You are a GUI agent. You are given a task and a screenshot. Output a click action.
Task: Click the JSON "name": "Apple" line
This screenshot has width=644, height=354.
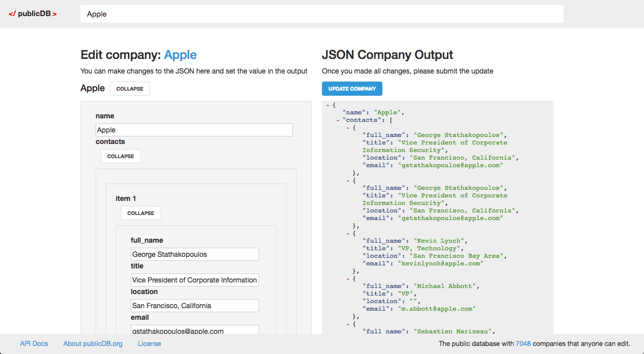pos(373,112)
